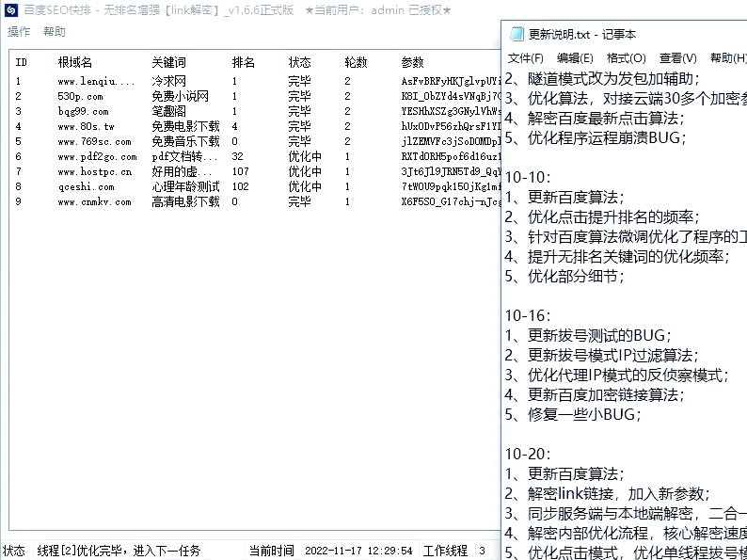Sort by 排名 column header

tap(244, 62)
